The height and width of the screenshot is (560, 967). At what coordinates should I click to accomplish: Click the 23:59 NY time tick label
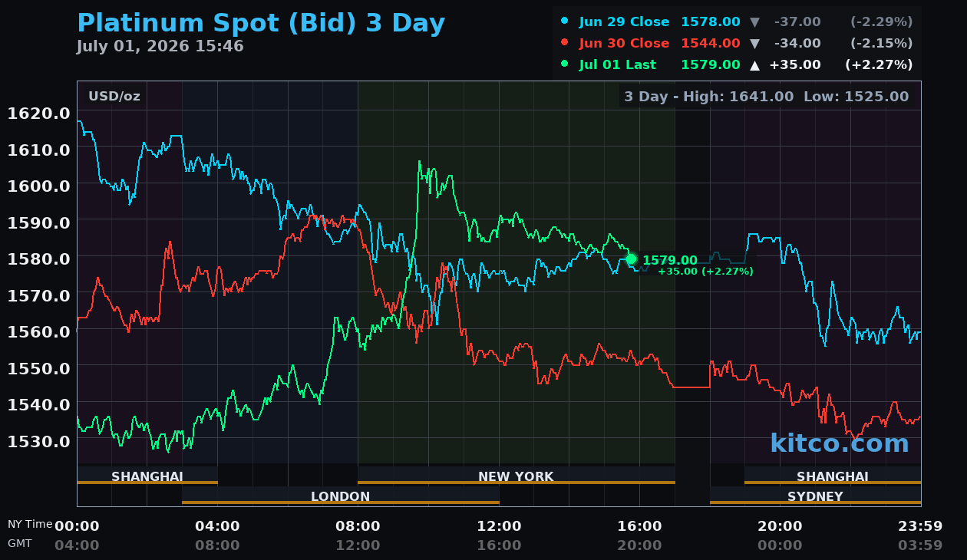(920, 526)
